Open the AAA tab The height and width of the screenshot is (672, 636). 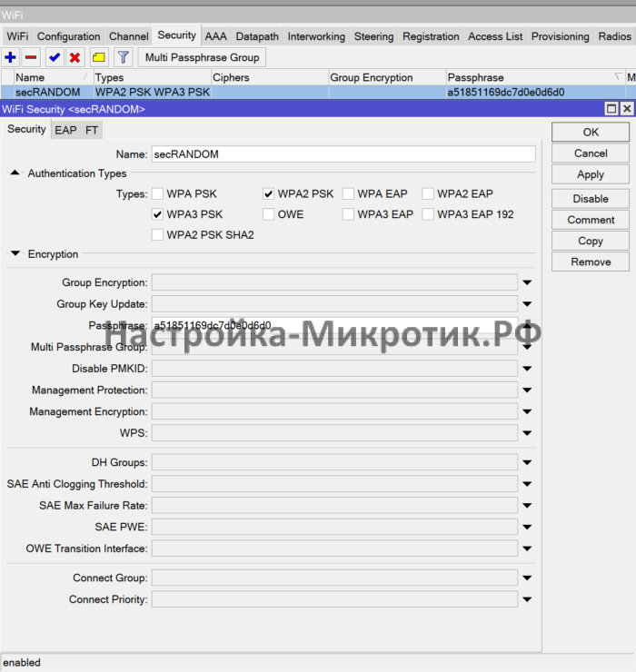(215, 36)
